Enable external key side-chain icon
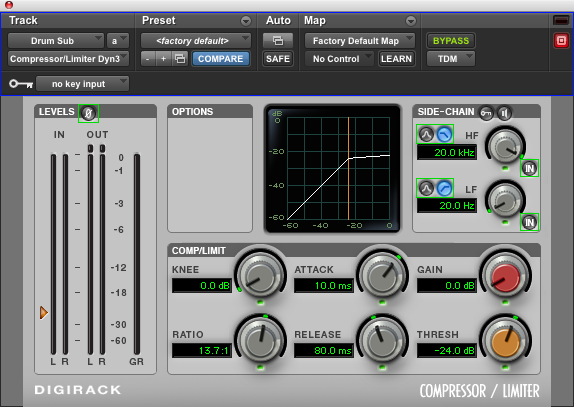574x407 pixels. 486,113
